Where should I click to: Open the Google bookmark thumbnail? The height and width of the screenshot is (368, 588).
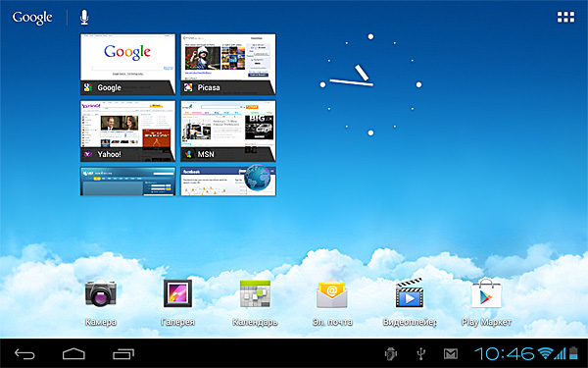(x=127, y=64)
